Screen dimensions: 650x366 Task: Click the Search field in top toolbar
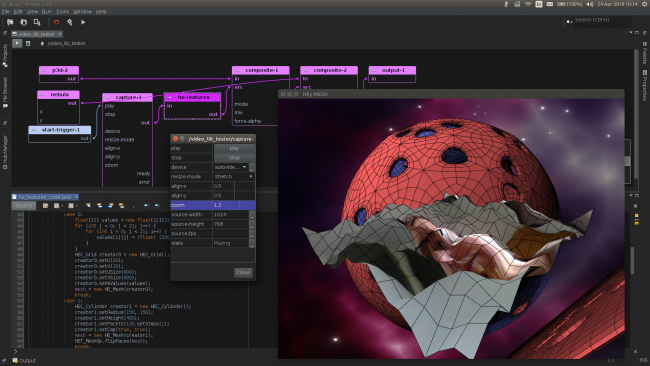(601, 20)
